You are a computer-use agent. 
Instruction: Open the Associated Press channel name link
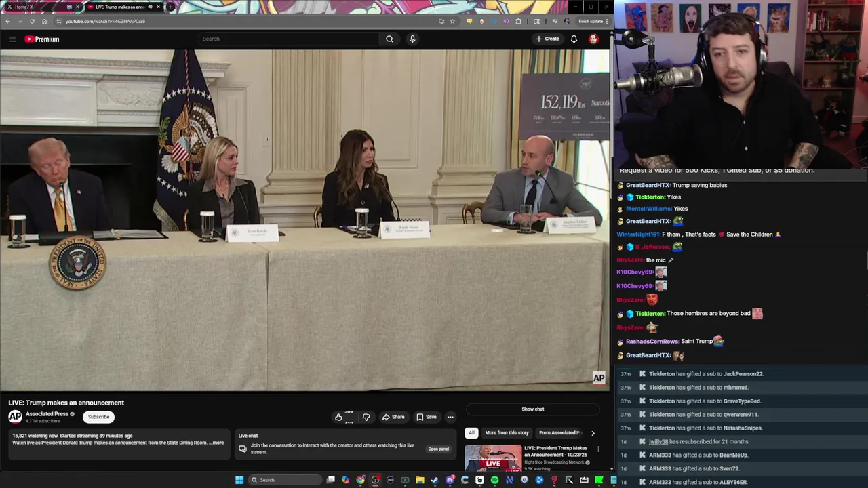click(47, 413)
